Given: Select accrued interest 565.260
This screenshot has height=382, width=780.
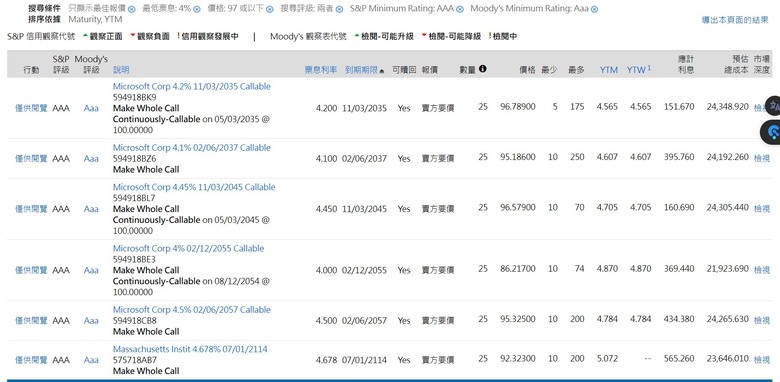Looking at the screenshot, I should click(679, 359).
